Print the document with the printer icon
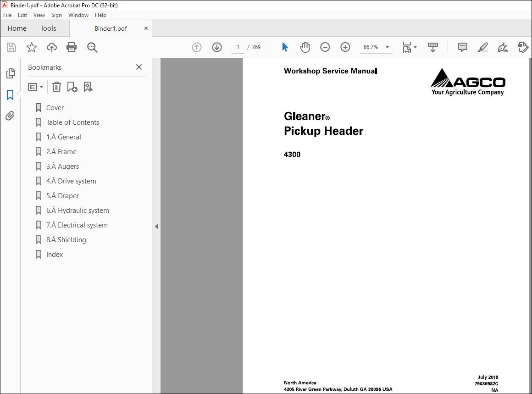Viewport: 532px width, 394px height. (x=72, y=47)
